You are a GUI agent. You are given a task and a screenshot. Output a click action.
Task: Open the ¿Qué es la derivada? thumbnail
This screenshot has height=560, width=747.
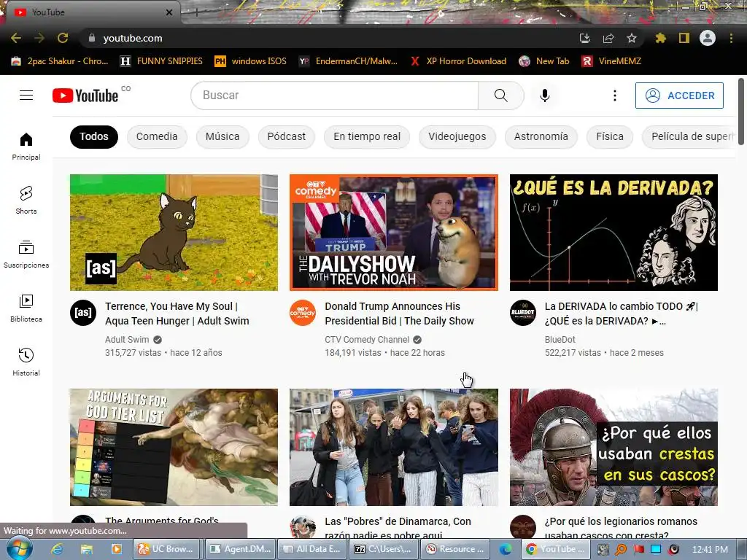click(x=614, y=233)
